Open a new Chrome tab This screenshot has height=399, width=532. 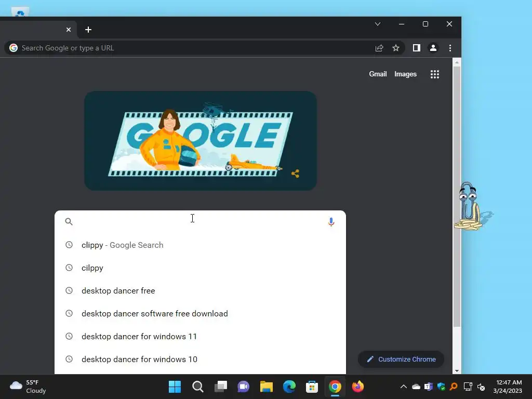[x=88, y=30]
